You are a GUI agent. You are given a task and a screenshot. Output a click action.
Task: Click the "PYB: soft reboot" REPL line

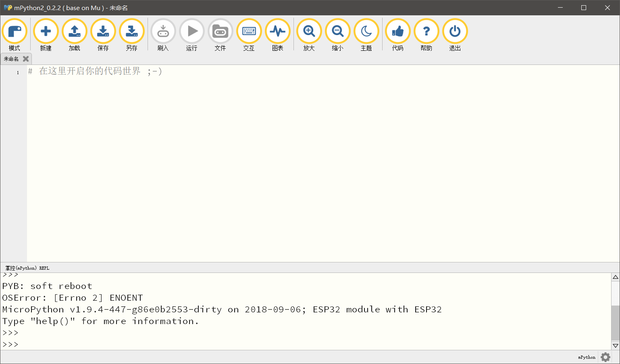47,286
